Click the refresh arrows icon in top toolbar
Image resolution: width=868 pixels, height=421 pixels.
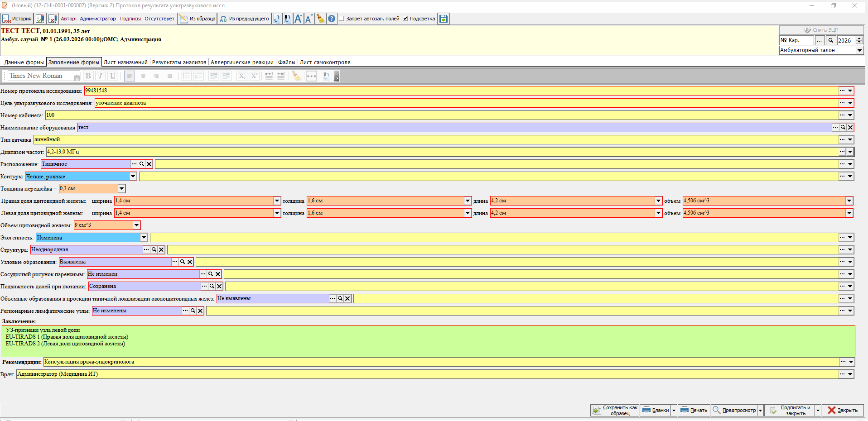(x=277, y=19)
